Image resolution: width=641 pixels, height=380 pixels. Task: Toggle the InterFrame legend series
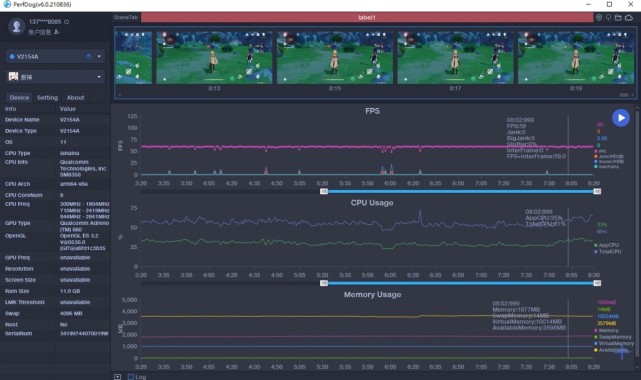point(607,167)
